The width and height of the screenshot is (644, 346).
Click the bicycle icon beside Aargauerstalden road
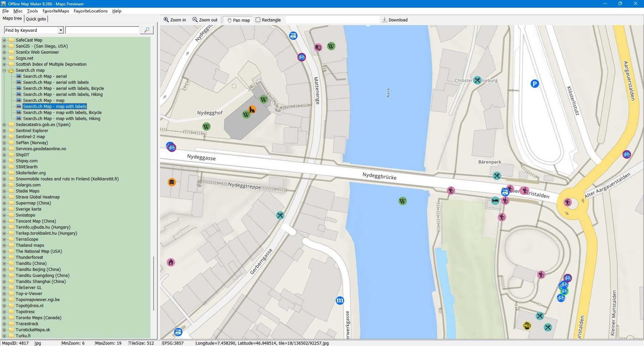pyautogui.click(x=627, y=154)
